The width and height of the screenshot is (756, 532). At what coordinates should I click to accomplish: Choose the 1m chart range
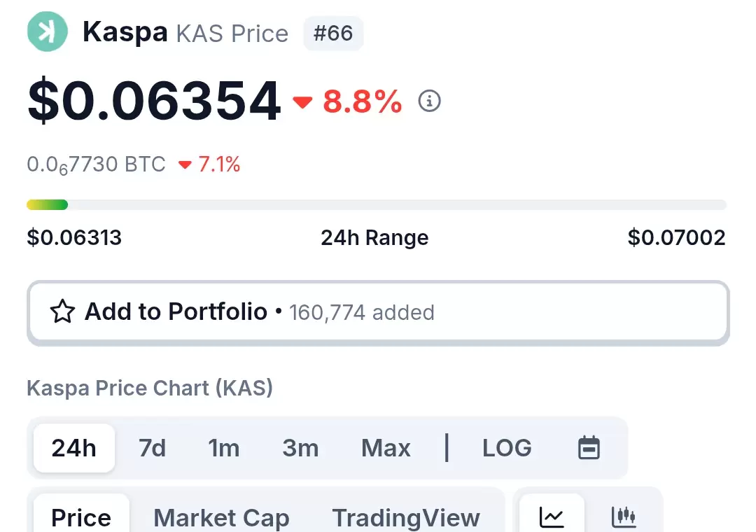point(224,448)
